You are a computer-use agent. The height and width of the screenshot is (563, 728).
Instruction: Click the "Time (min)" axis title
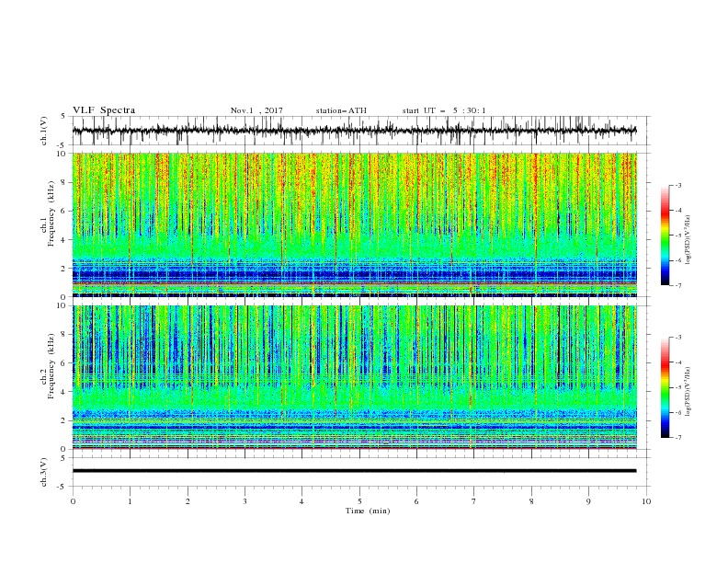point(368,511)
